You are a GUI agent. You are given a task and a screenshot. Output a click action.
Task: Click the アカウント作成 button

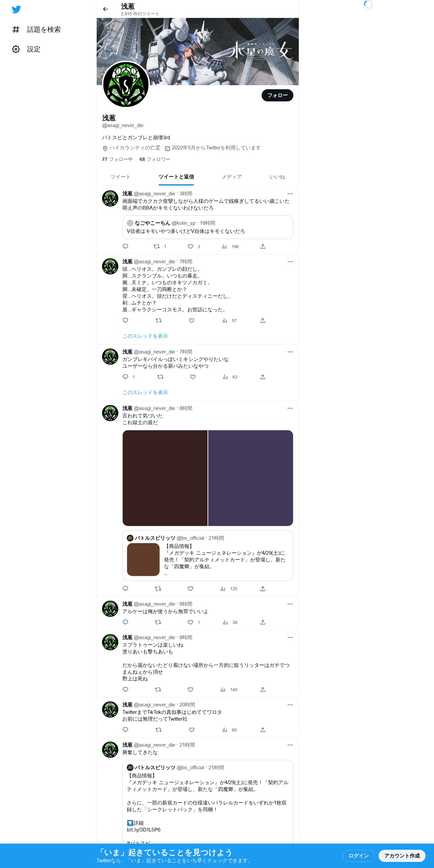(x=402, y=856)
